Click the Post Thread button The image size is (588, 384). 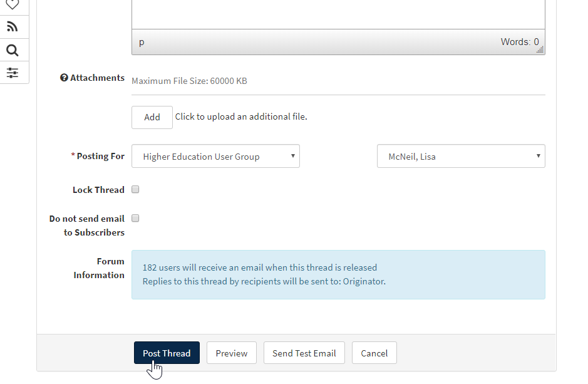click(x=167, y=353)
